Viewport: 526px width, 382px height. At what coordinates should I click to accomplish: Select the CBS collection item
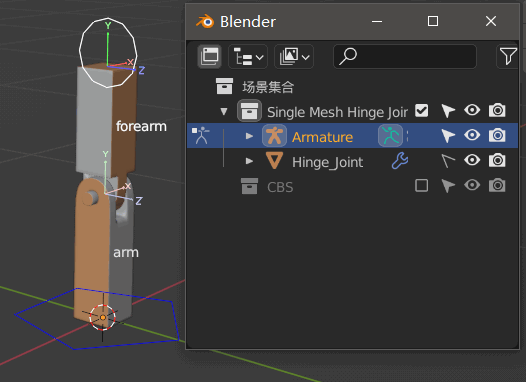(x=280, y=187)
